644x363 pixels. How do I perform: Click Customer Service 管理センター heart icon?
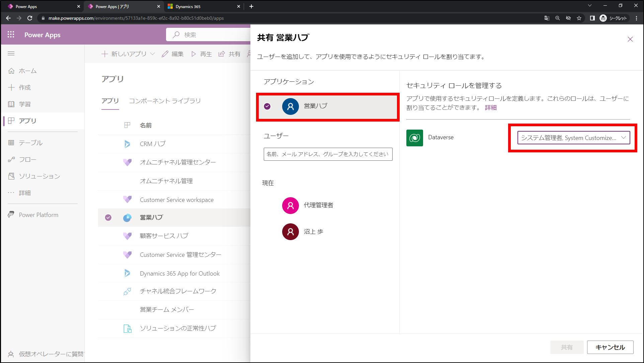tap(127, 255)
